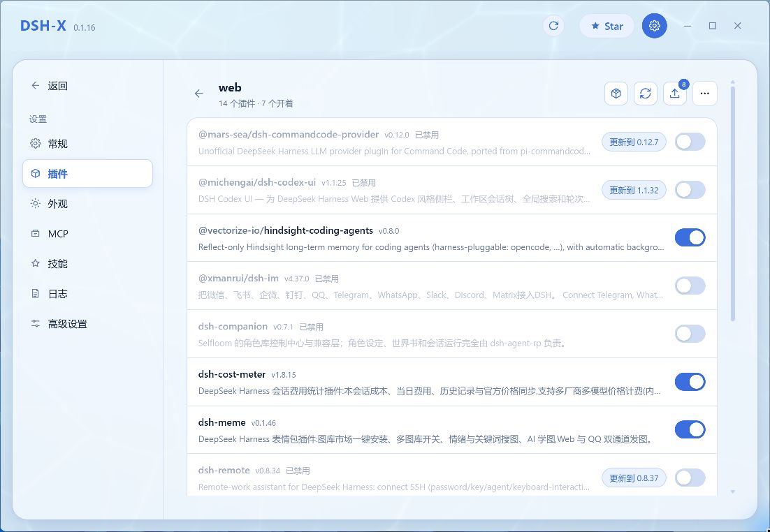Click the 插件 cube icon in sidebar
This screenshot has width=770, height=532.
pyautogui.click(x=36, y=173)
